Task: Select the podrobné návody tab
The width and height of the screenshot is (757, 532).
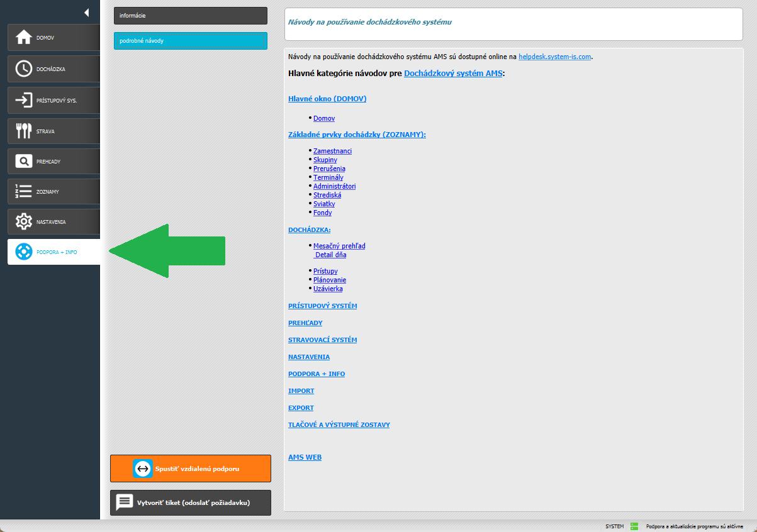Action: [190, 41]
